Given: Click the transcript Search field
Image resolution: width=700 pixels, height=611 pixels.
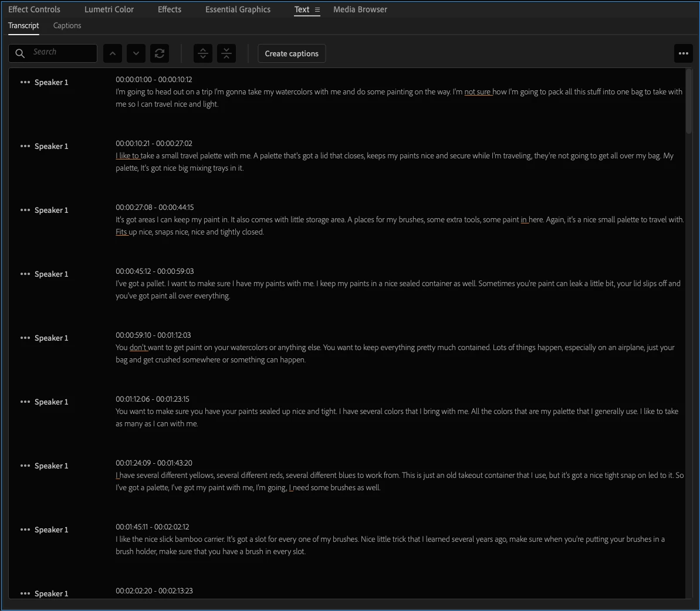Looking at the screenshot, I should pos(53,53).
